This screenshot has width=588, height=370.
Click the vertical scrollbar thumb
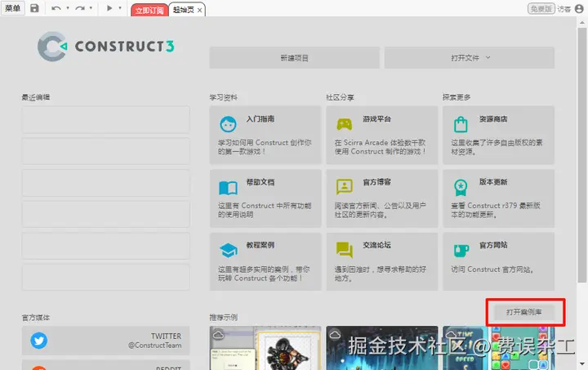point(581,154)
